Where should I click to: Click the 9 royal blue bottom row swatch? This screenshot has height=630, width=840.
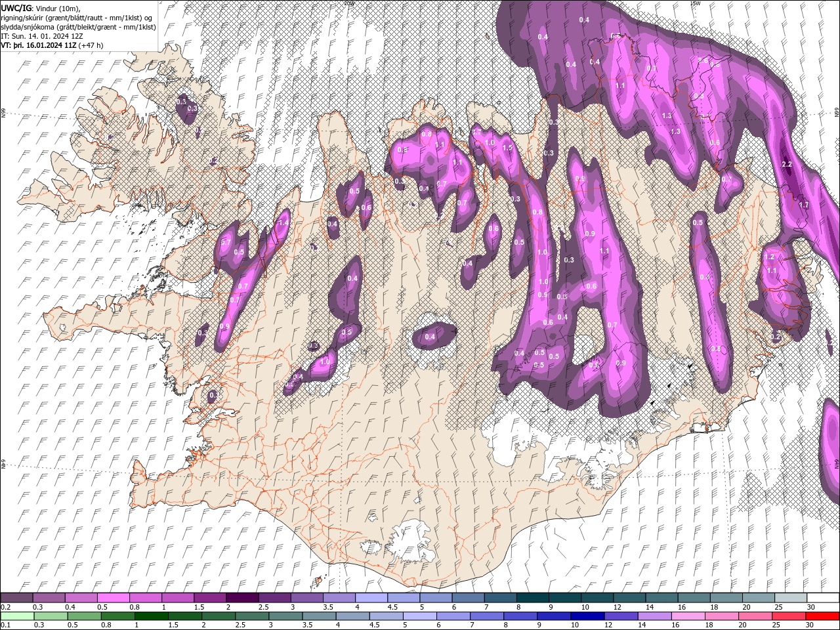click(x=553, y=616)
